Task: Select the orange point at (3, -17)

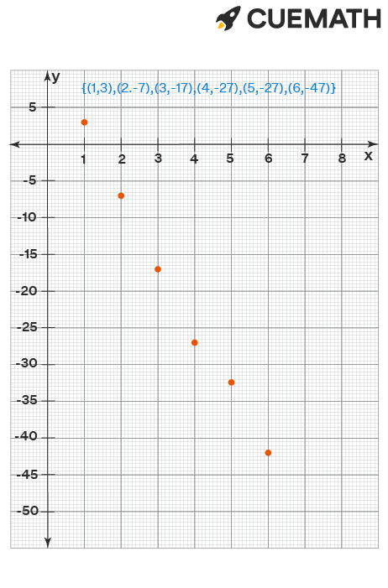Action: [x=158, y=269]
